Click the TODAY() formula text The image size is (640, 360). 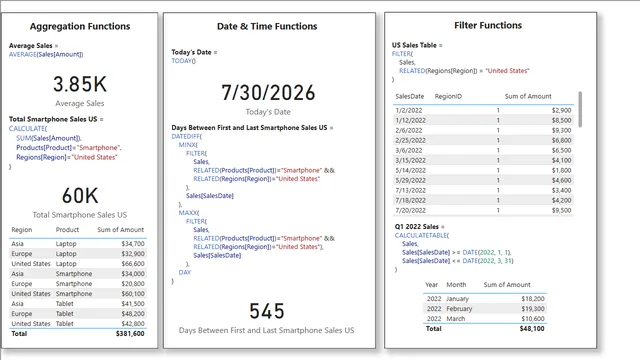tap(184, 61)
